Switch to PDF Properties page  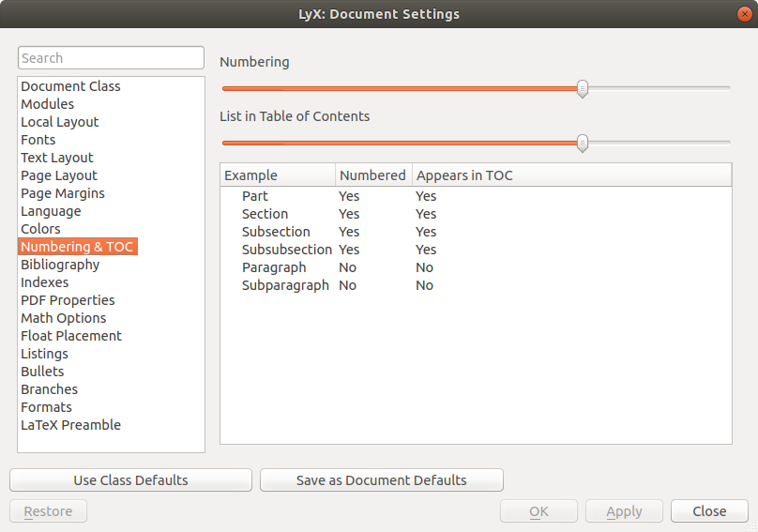click(x=68, y=300)
